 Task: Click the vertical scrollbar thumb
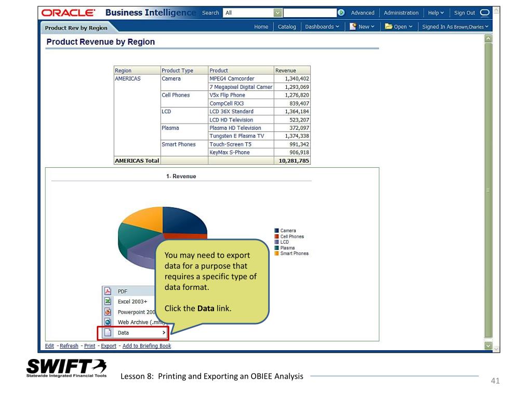tap(488, 190)
